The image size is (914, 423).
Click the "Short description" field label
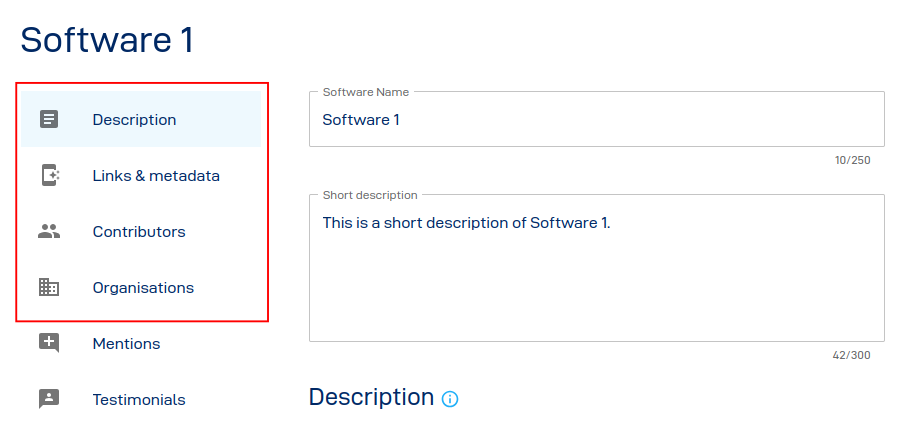[x=370, y=195]
